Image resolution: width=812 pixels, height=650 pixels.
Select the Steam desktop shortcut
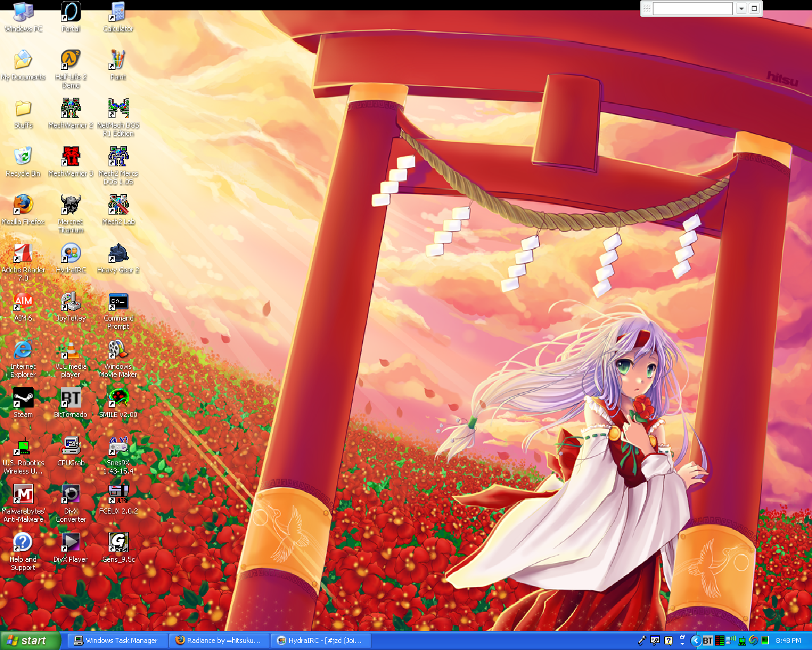[x=23, y=403]
